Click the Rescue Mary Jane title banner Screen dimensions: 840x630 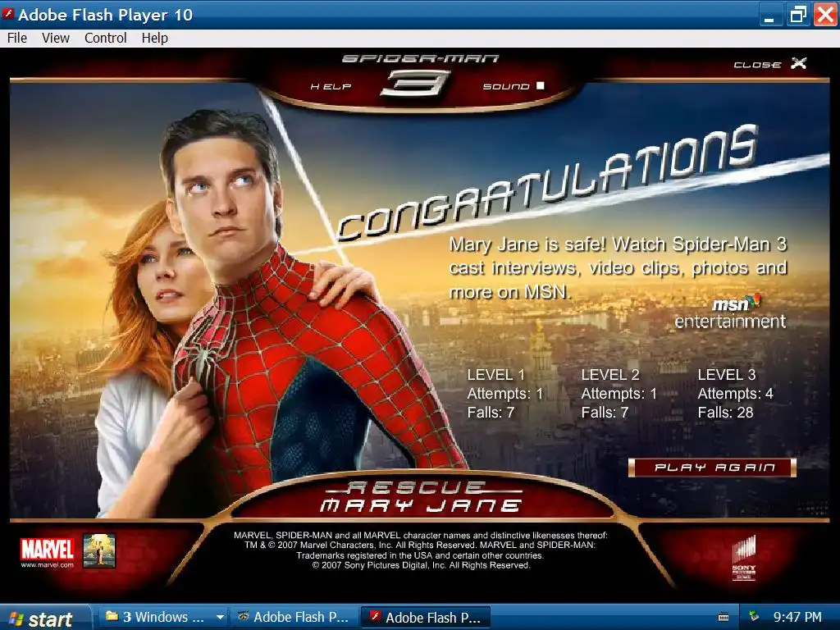[x=422, y=496]
